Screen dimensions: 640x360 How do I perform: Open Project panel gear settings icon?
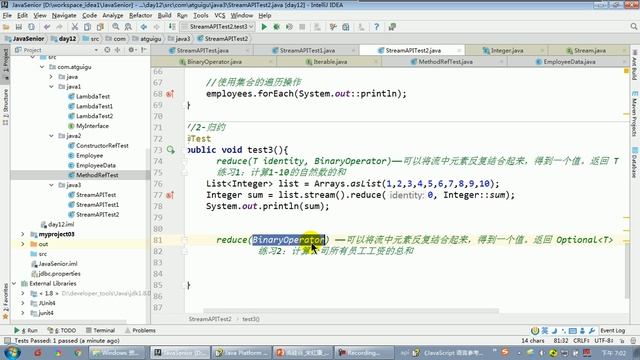point(131,50)
